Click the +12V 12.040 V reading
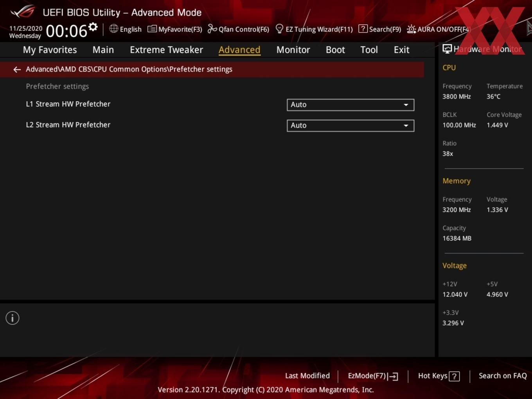The image size is (532, 399). pos(455,295)
